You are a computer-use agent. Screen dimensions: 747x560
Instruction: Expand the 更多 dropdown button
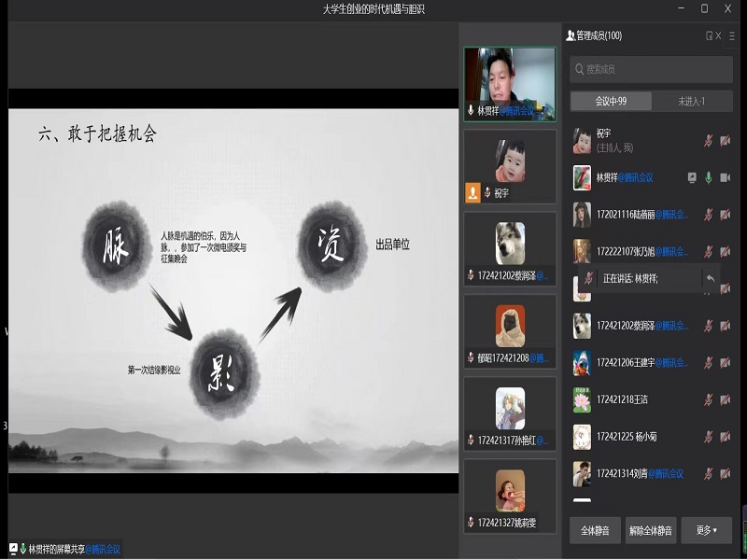coord(707,530)
